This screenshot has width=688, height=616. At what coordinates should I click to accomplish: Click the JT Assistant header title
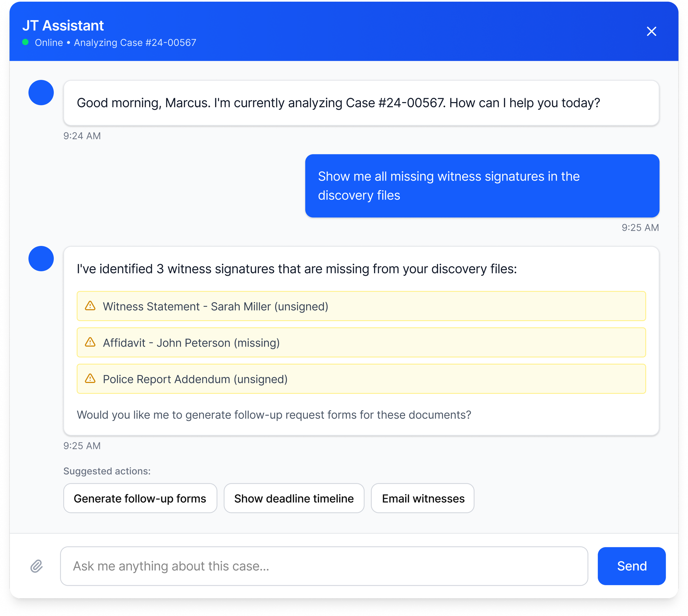click(x=63, y=26)
